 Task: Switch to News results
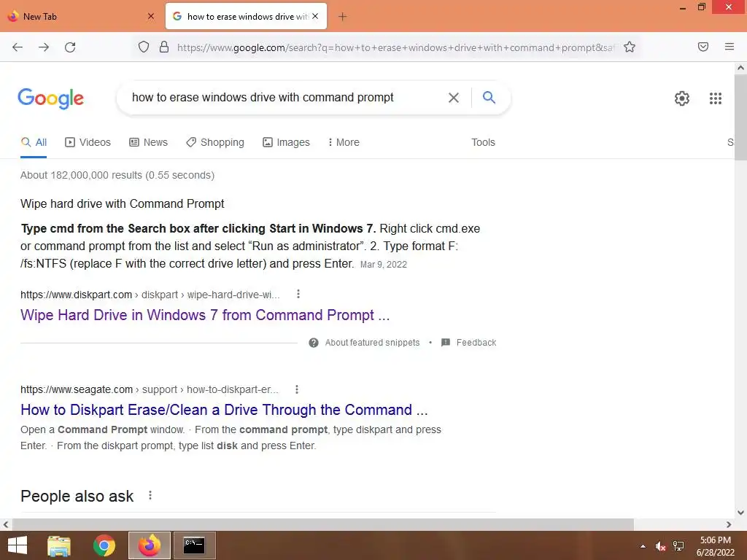148,142
